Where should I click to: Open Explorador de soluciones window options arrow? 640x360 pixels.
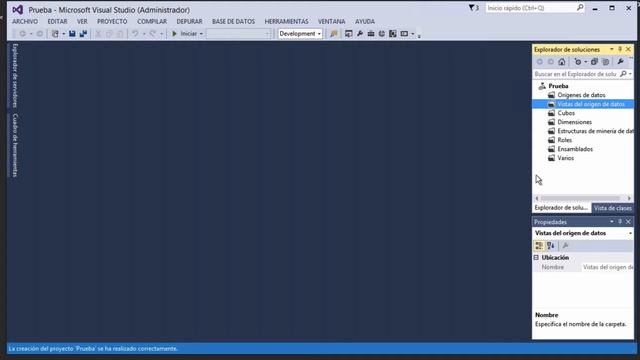pyautogui.click(x=611, y=49)
